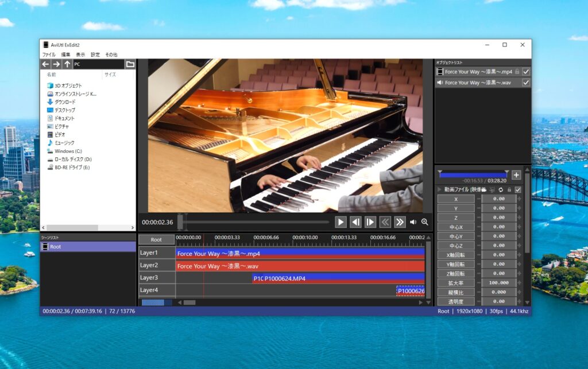588x369 pixels.
Task: Open the ミュージック folder
Action: [61, 143]
